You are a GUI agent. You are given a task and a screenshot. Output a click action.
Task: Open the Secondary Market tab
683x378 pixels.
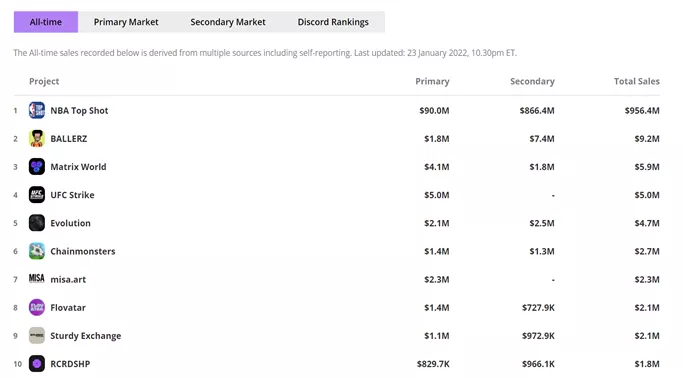(228, 22)
